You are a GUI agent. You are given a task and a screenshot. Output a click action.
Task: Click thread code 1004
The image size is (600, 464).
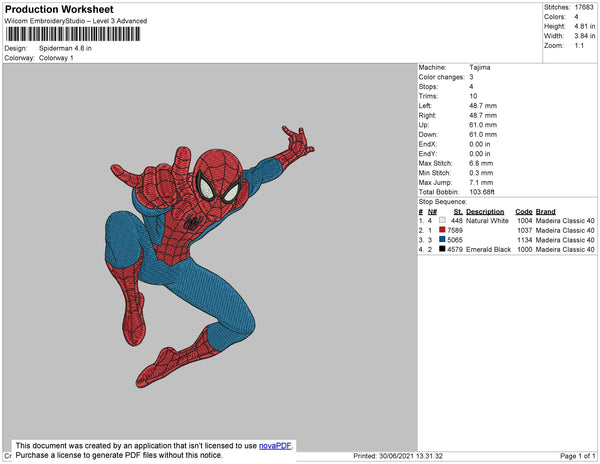525,221
